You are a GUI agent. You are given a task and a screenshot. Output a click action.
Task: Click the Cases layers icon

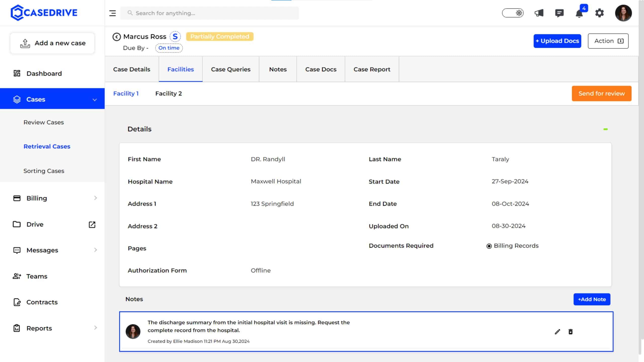coord(17,99)
